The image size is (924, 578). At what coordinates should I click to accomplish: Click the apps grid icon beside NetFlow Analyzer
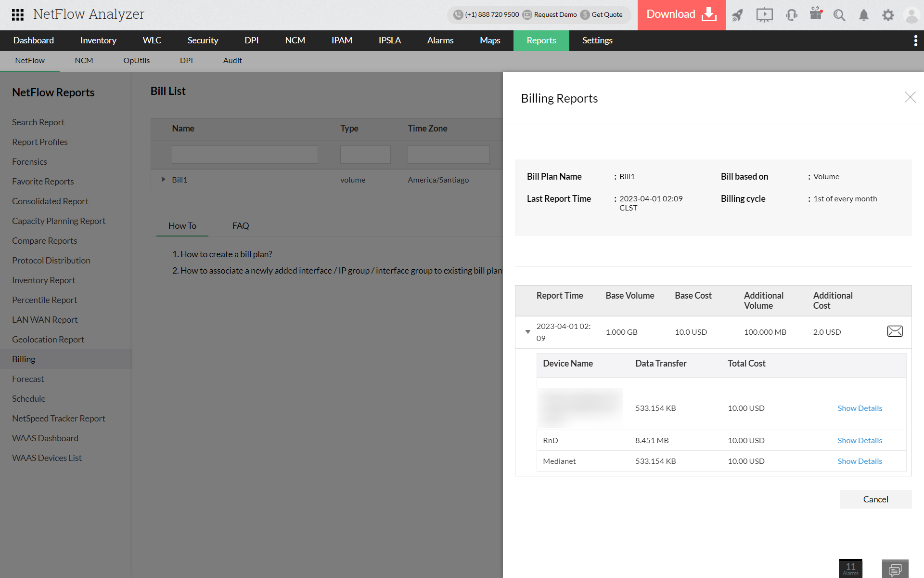[x=17, y=15]
